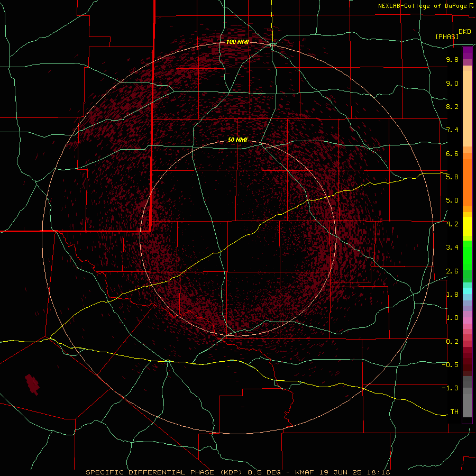Select the 5.0 legend value
Viewport: 476px width, 476px height.
452,200
